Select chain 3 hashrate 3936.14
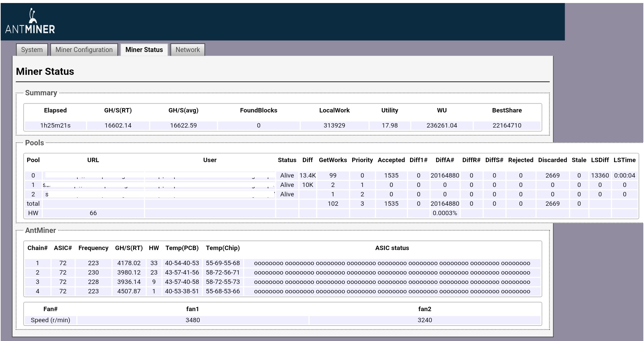This screenshot has width=644, height=341. 129,282
